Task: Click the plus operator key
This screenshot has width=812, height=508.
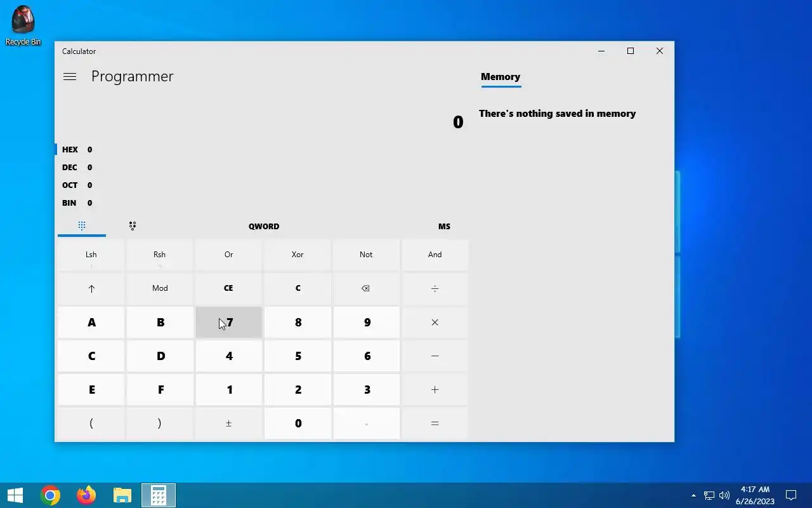Action: click(435, 390)
